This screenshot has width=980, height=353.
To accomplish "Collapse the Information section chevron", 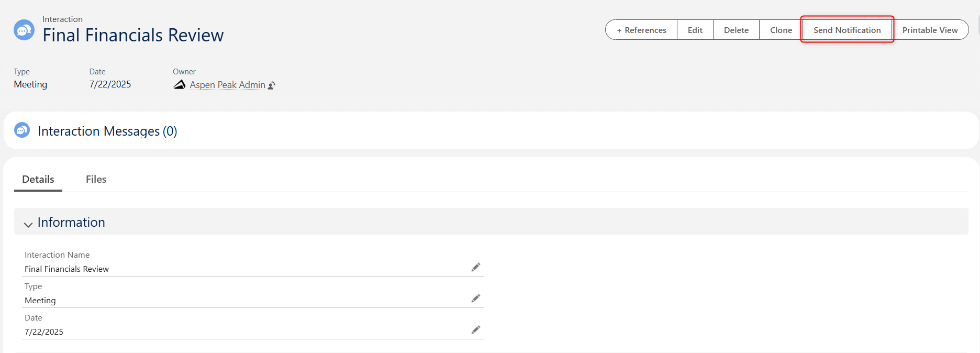I will pos(28,224).
